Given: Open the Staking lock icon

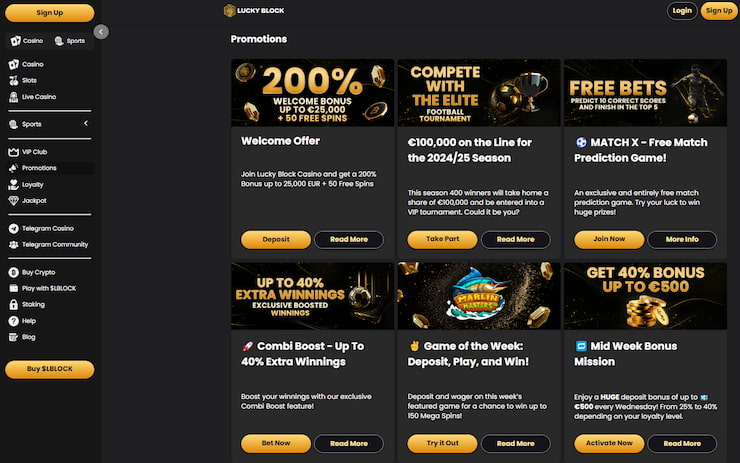Looking at the screenshot, I should [14, 304].
